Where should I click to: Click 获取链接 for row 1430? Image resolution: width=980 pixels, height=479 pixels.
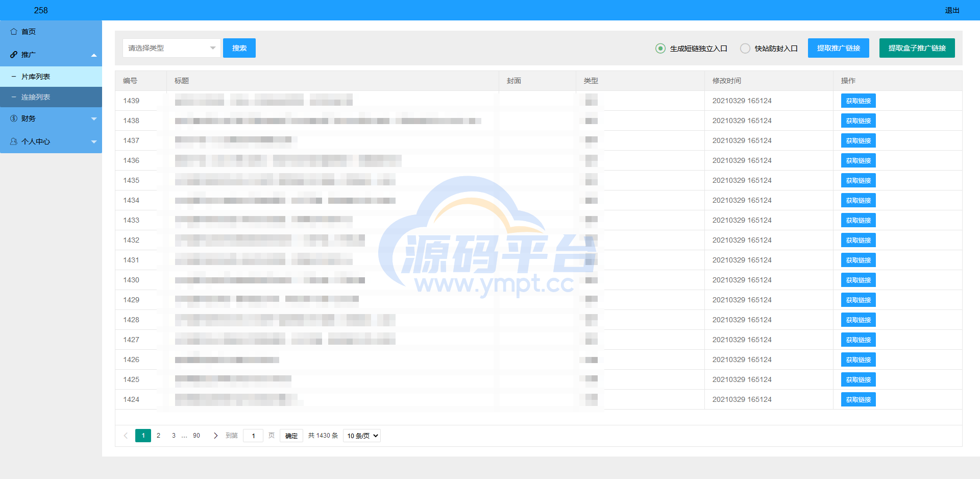pos(859,280)
